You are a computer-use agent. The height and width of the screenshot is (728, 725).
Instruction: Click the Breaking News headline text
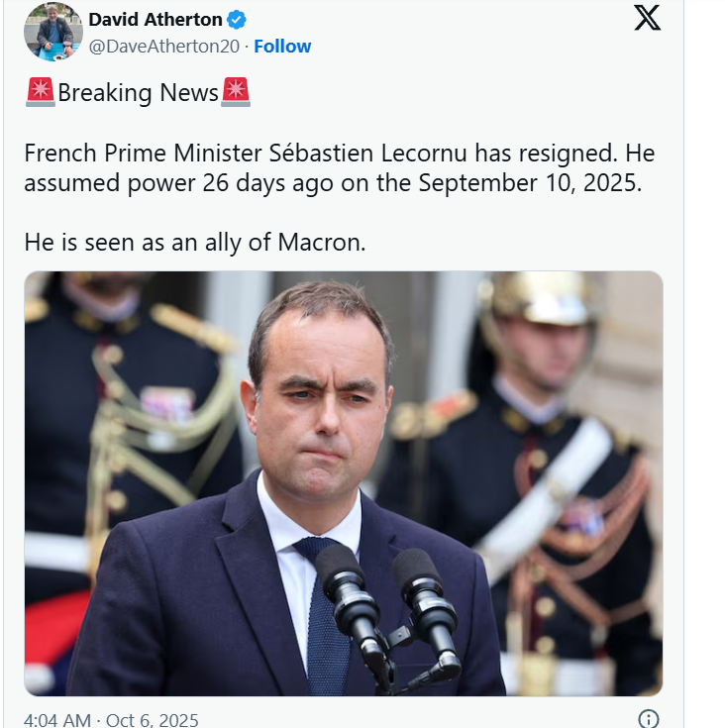coord(138,93)
